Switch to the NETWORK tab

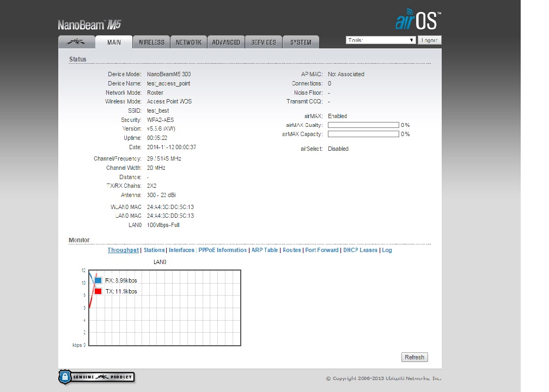tap(188, 42)
